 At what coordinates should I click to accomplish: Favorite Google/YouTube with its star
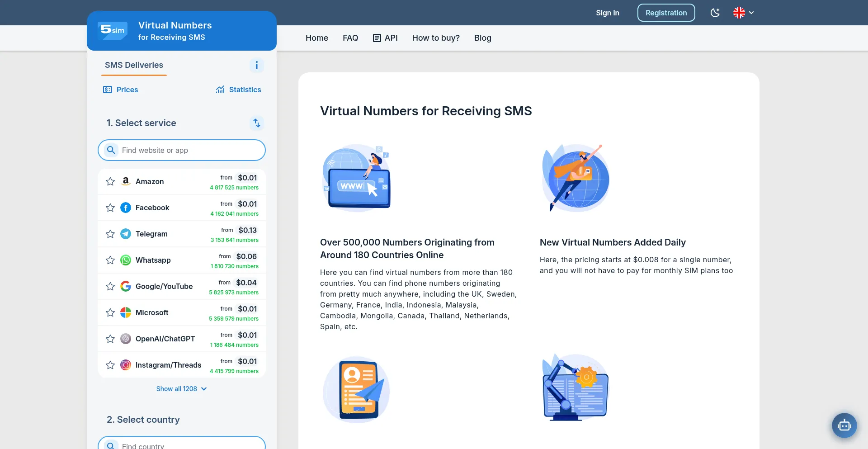110,287
